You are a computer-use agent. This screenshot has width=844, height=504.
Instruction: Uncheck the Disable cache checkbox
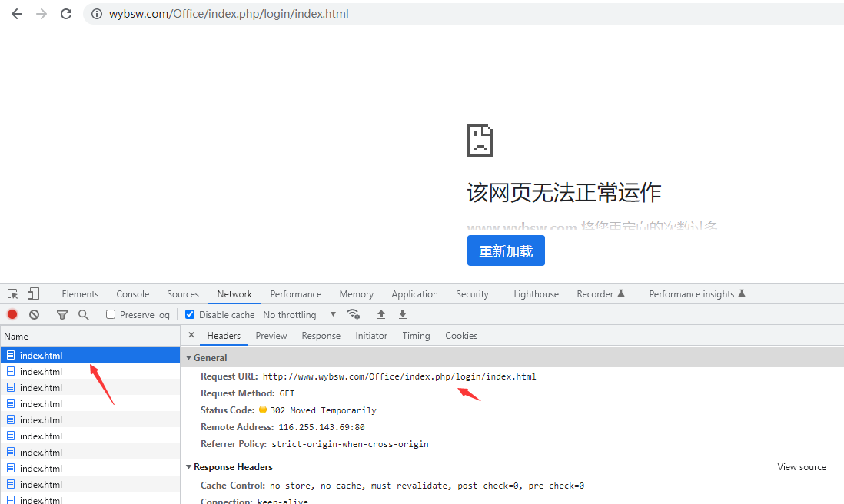(190, 315)
